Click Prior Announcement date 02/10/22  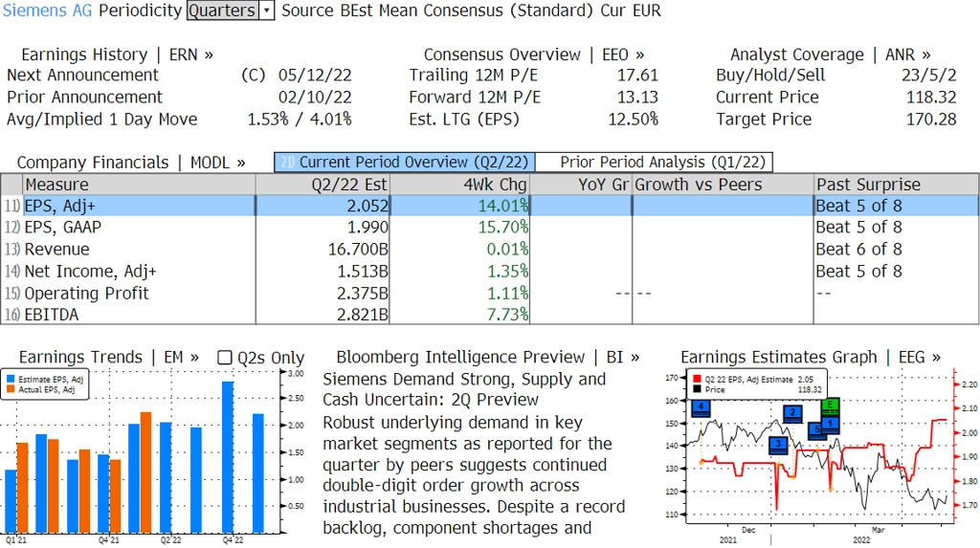pyautogui.click(x=315, y=98)
